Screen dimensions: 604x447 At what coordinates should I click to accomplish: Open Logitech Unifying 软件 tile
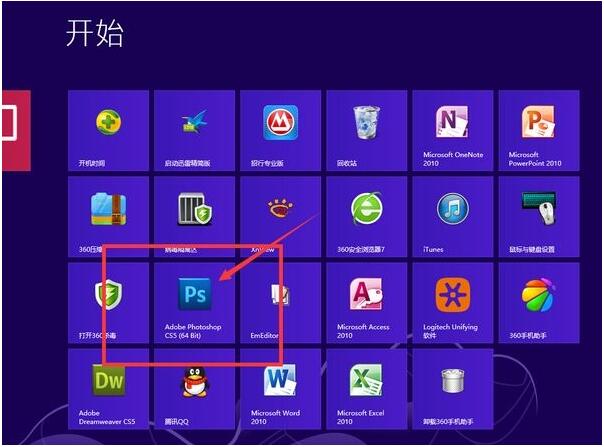[x=453, y=303]
